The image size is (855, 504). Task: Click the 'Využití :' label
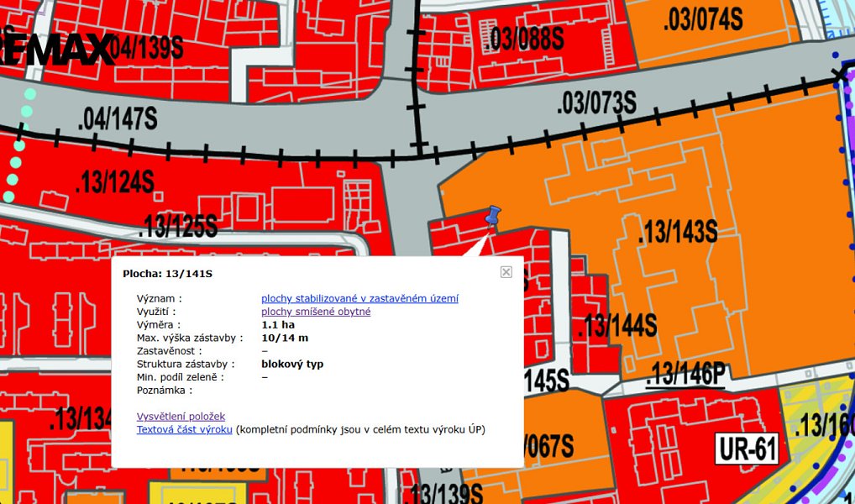[x=156, y=312]
